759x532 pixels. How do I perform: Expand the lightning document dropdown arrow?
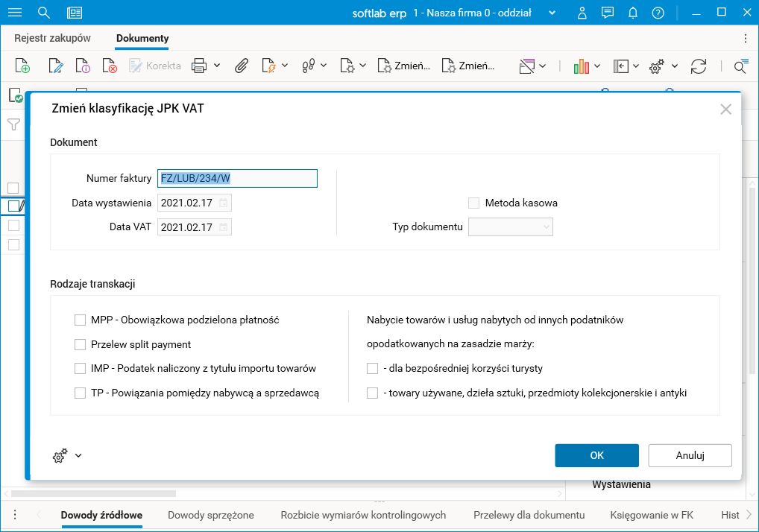pyautogui.click(x=285, y=66)
